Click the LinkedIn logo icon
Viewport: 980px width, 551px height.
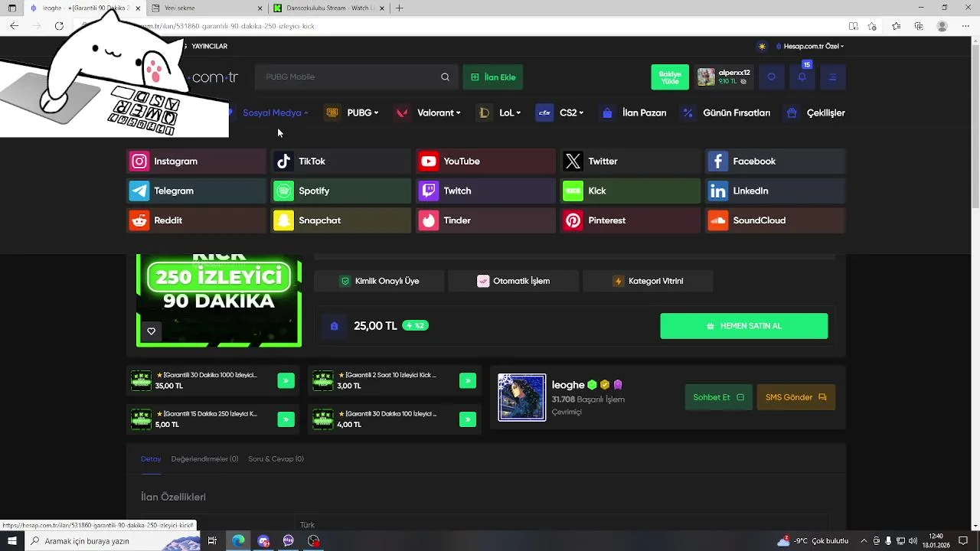(x=717, y=191)
